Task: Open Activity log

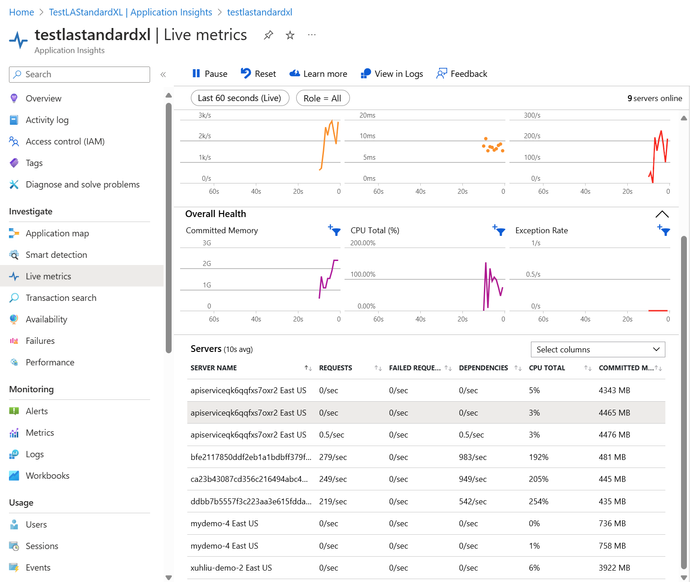Action: click(x=81, y=120)
